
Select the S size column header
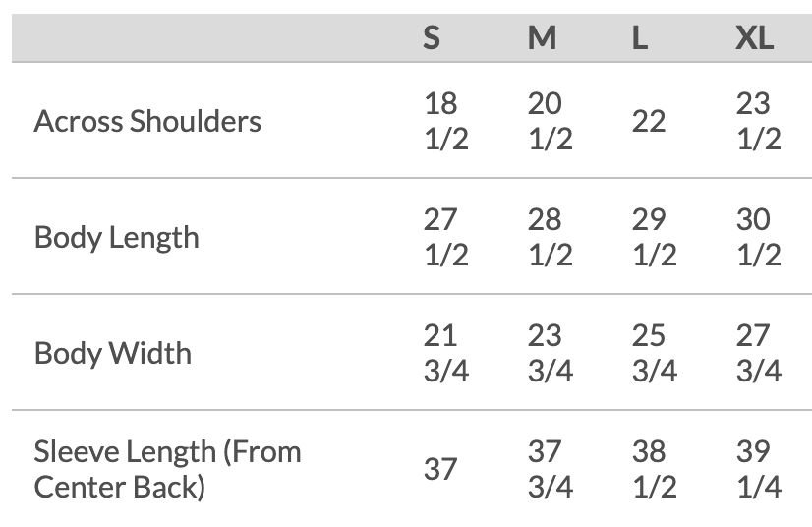(432, 37)
